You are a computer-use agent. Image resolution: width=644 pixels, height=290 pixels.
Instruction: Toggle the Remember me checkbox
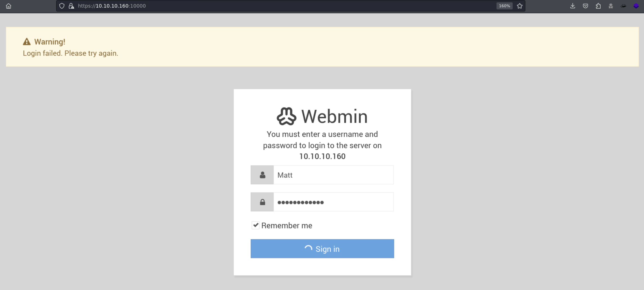point(255,225)
